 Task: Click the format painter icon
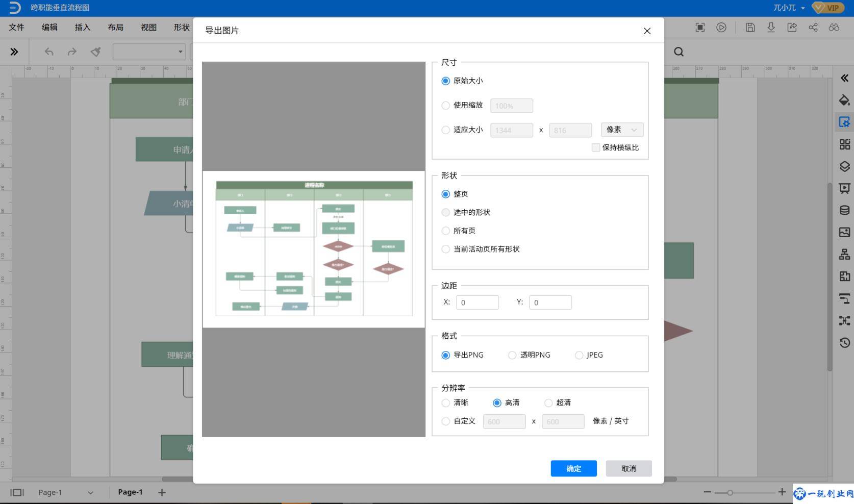(x=95, y=52)
